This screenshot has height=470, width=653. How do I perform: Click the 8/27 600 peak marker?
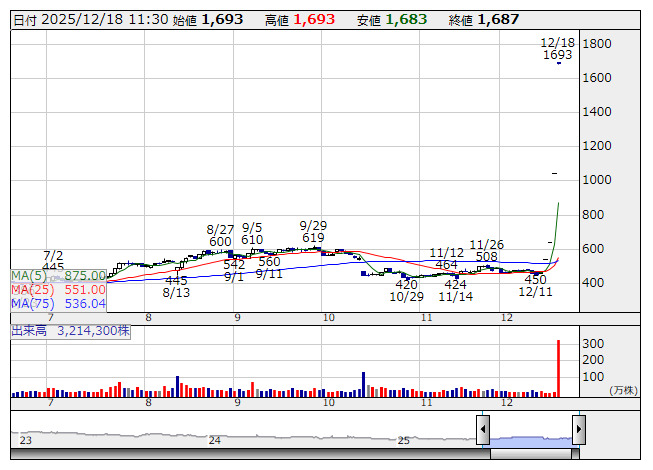221,235
